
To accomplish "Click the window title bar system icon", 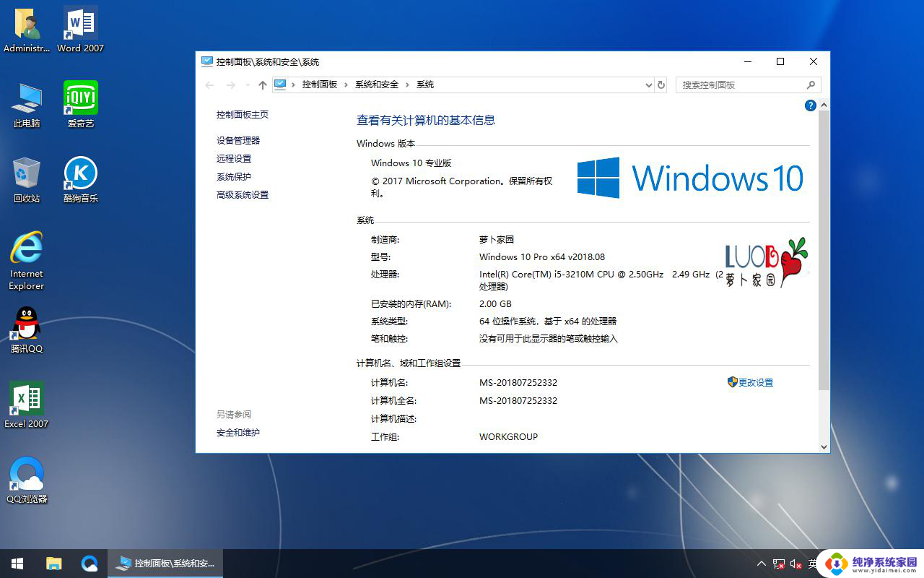I will pyautogui.click(x=207, y=62).
